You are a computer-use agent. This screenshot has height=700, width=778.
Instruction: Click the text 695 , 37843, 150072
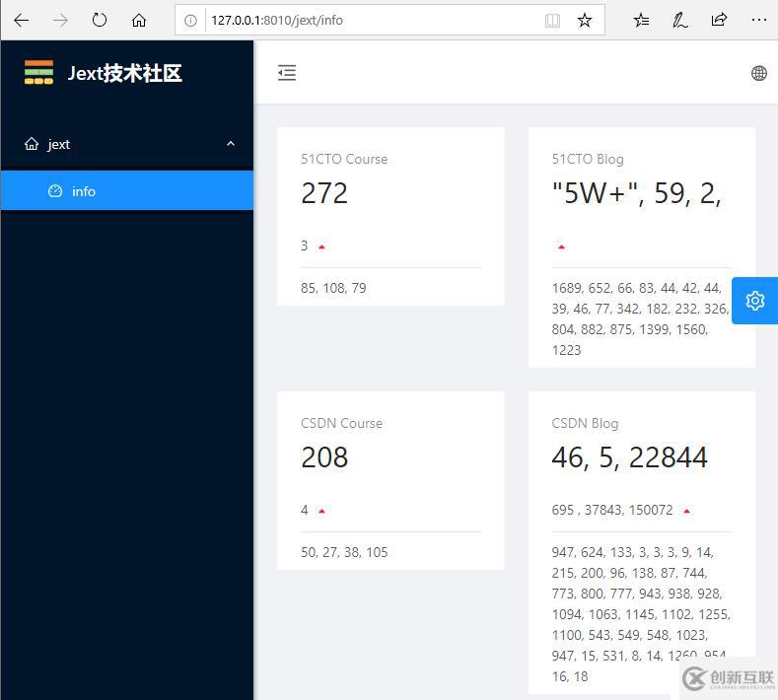612,510
